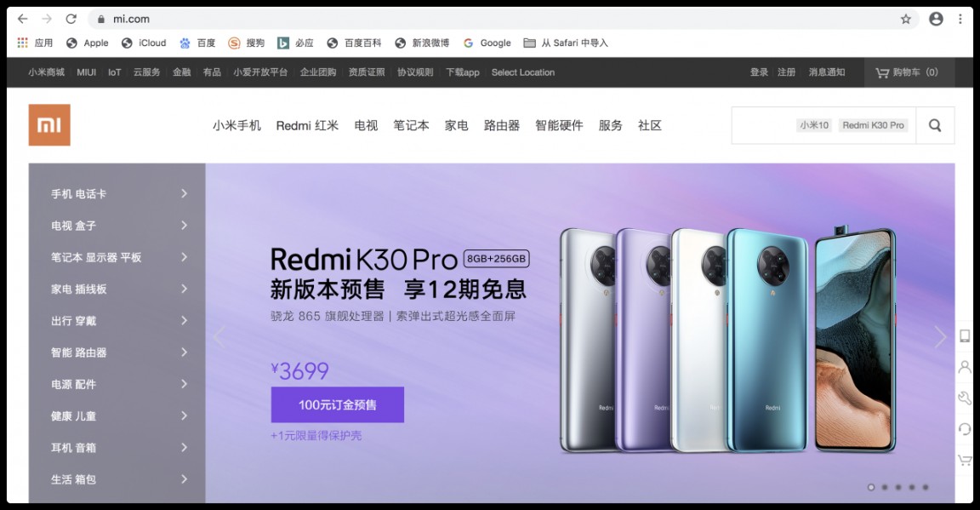Expand the 电视 盒子 category

pyautogui.click(x=117, y=226)
